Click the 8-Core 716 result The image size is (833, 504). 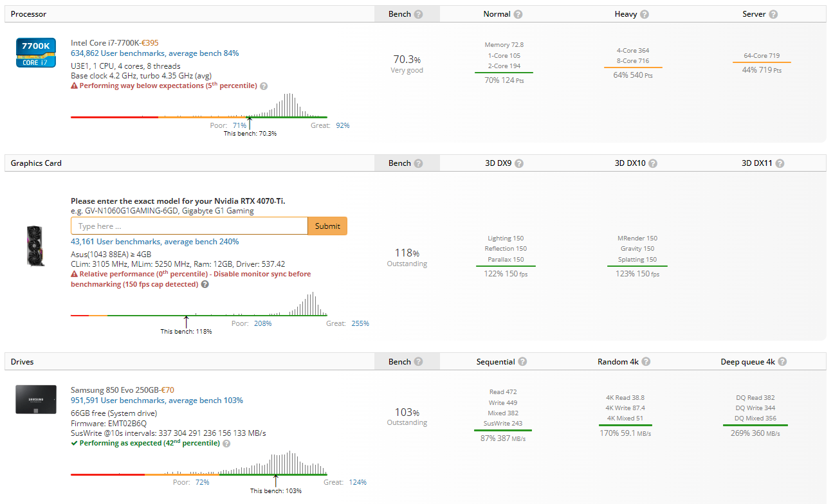632,61
